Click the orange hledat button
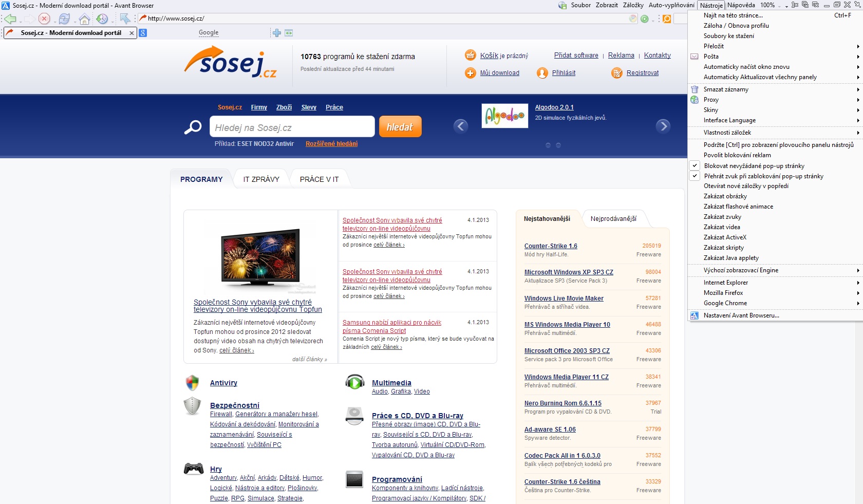Screen dimensions: 863x504 [x=400, y=127]
